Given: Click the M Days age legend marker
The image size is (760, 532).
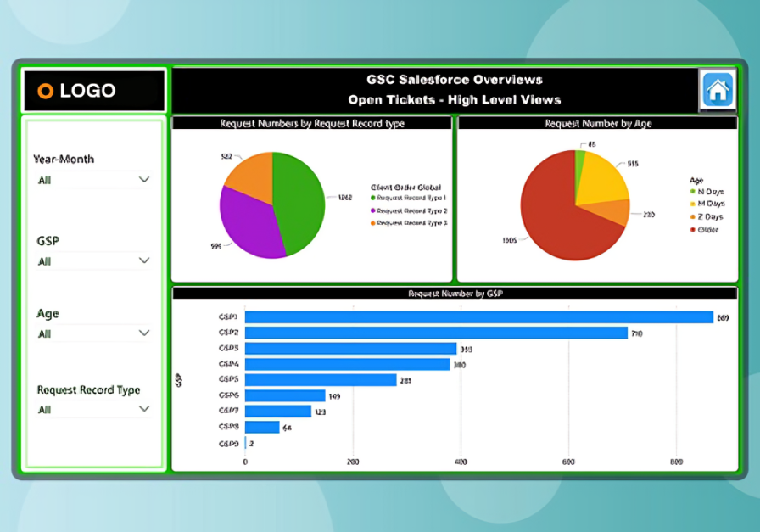Looking at the screenshot, I should (x=692, y=204).
